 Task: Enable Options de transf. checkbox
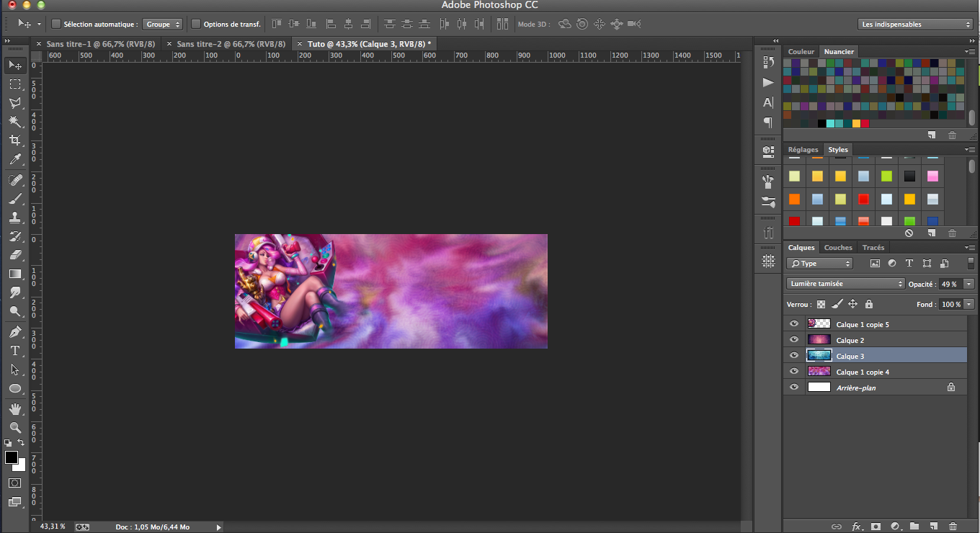tap(196, 24)
